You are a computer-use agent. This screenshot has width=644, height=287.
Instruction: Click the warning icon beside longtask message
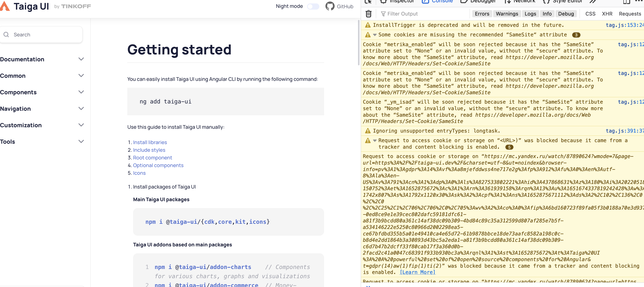(368, 131)
